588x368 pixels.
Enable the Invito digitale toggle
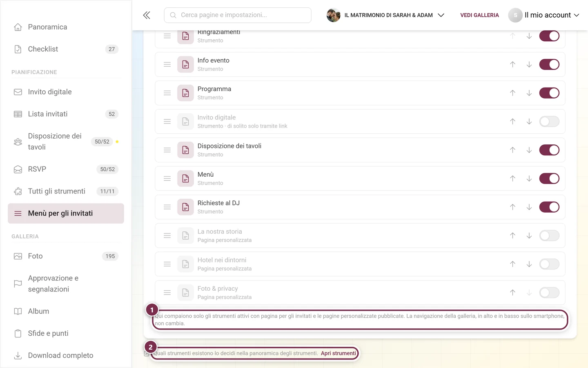tap(549, 121)
